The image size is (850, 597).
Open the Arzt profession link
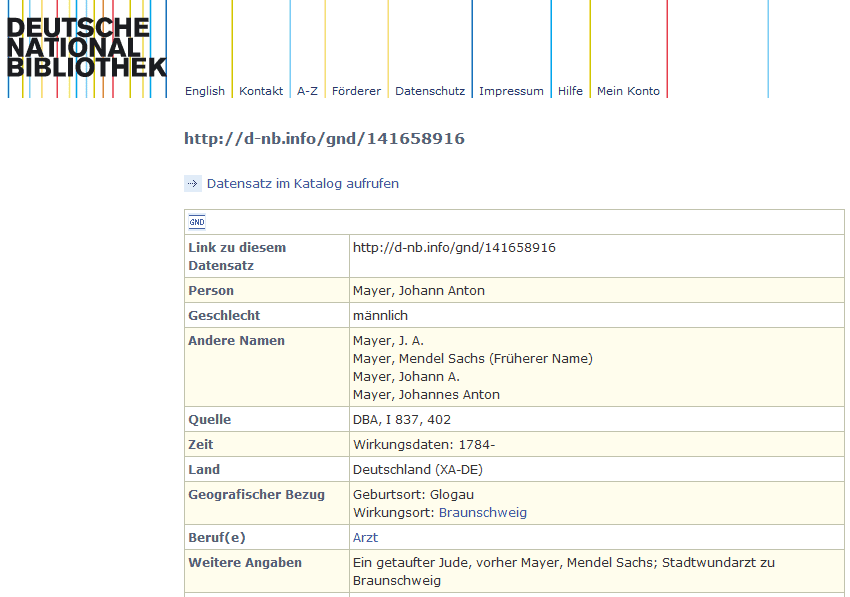365,538
